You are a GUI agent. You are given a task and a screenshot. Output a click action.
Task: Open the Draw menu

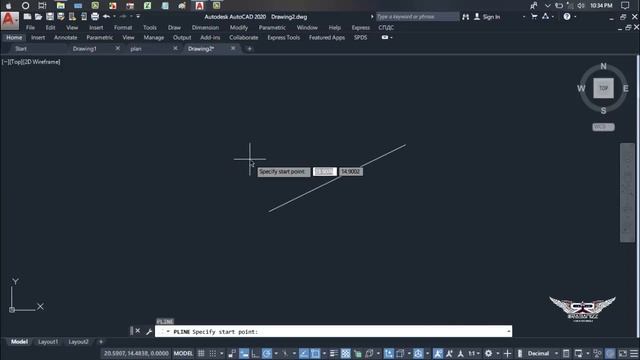[174, 27]
